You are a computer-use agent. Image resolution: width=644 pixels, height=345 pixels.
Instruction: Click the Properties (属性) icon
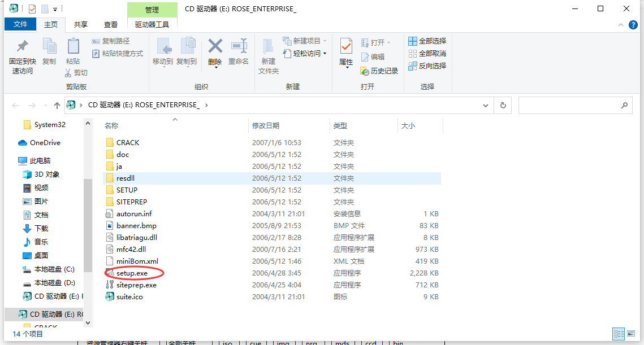click(x=346, y=46)
